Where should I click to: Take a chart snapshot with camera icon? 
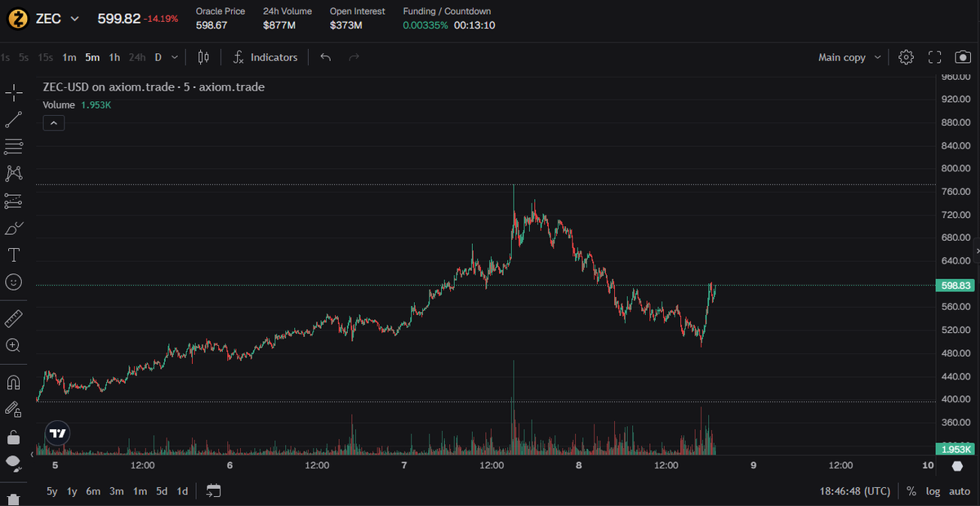(x=964, y=57)
